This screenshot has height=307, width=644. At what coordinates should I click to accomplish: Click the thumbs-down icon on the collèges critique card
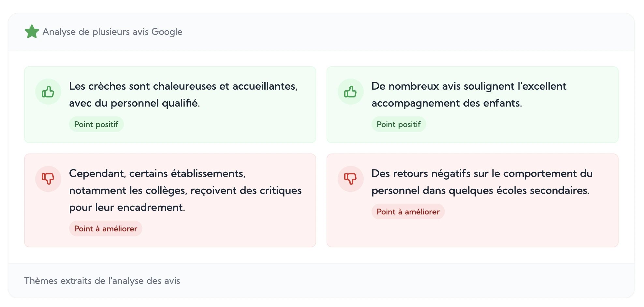coord(48,179)
